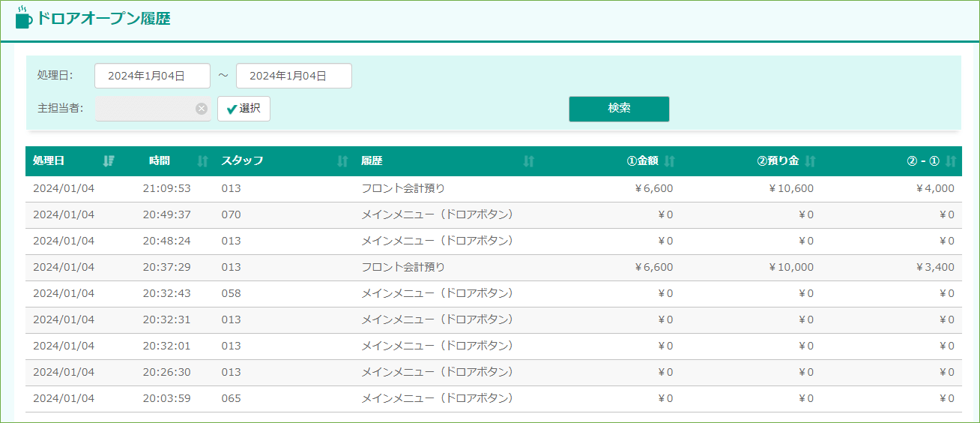Open the start date field 2024年1月04日
Image resolution: width=980 pixels, height=423 pixels.
pyautogui.click(x=152, y=76)
